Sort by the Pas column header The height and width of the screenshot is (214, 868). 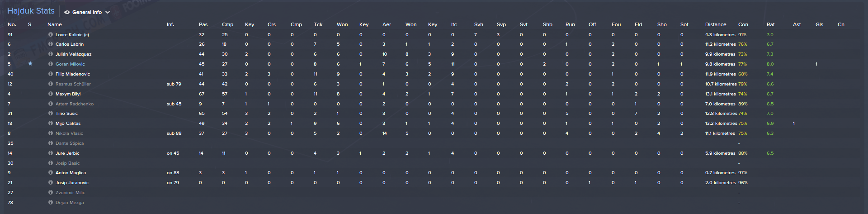click(x=203, y=24)
